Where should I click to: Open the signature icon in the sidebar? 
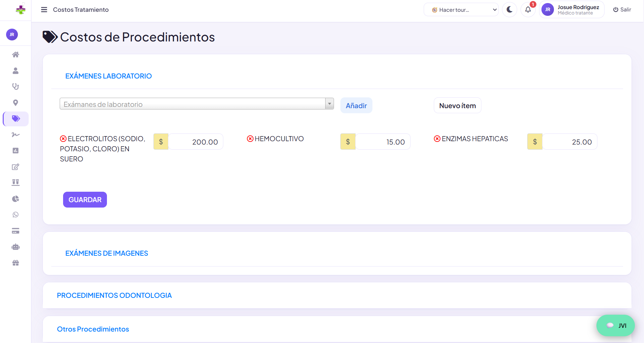(x=16, y=135)
